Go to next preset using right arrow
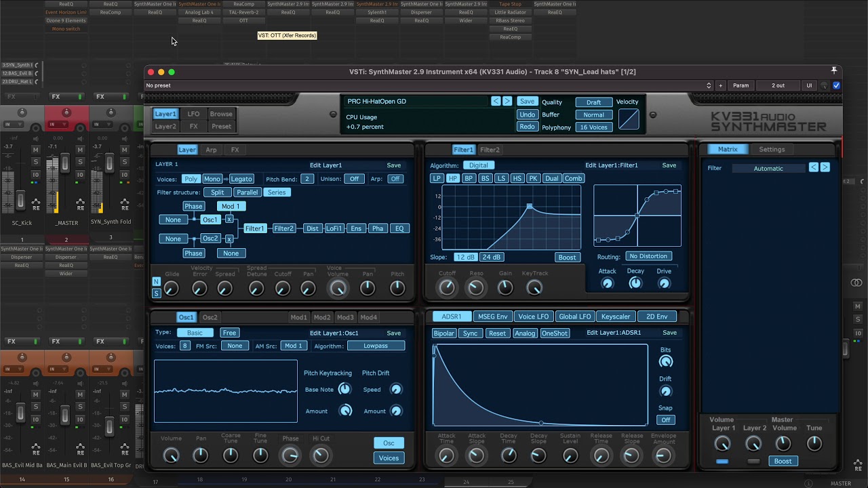This screenshot has height=488, width=868. click(507, 101)
